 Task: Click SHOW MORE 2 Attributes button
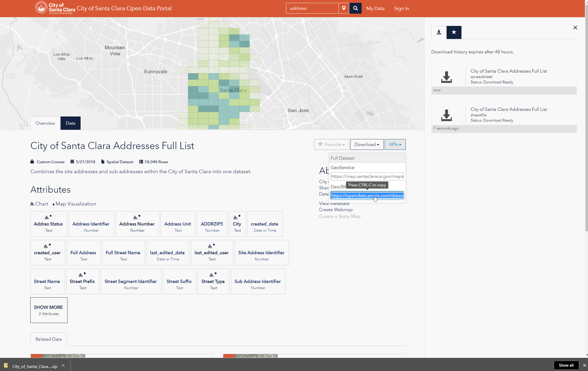click(49, 310)
